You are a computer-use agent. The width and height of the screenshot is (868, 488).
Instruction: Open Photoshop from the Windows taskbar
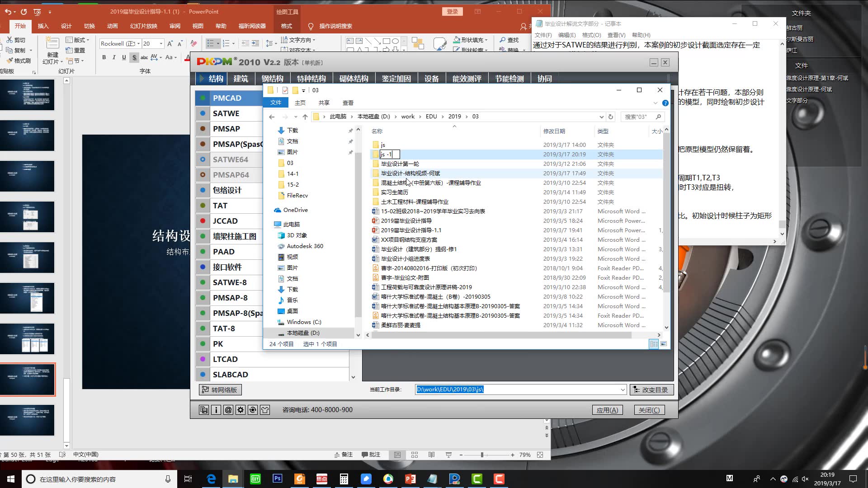pos(277,479)
